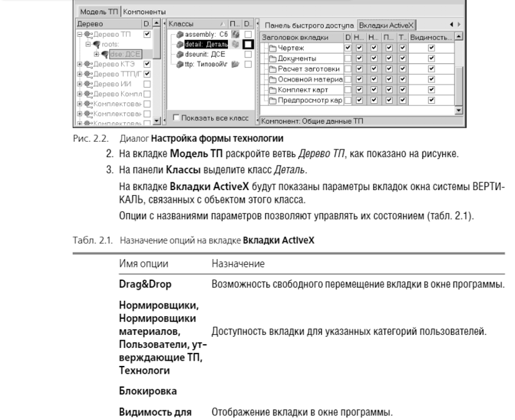
Task: Click the dseunit: ДСЕ class cube icon
Action: (x=180, y=54)
